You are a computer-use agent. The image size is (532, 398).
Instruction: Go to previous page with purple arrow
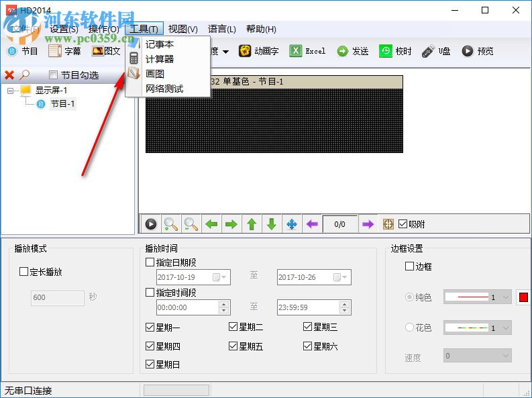[x=312, y=224]
